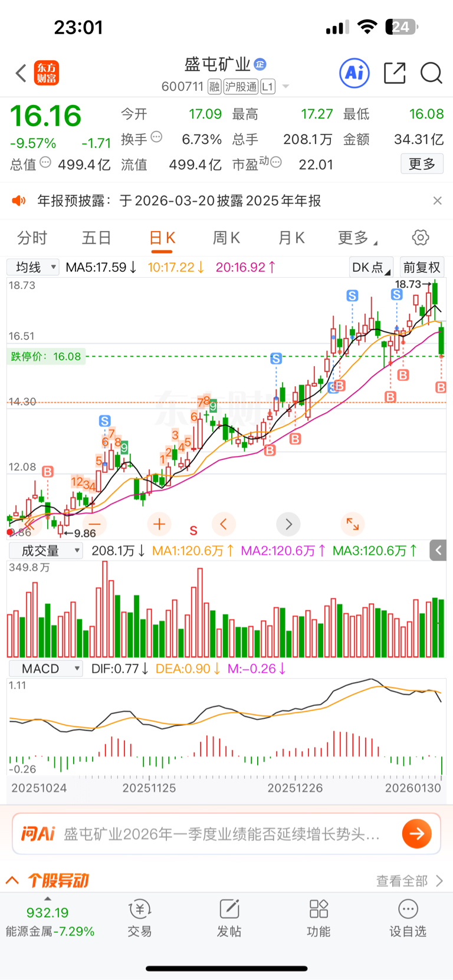Tap the 208.1万 volume value in indicator row

point(118,551)
